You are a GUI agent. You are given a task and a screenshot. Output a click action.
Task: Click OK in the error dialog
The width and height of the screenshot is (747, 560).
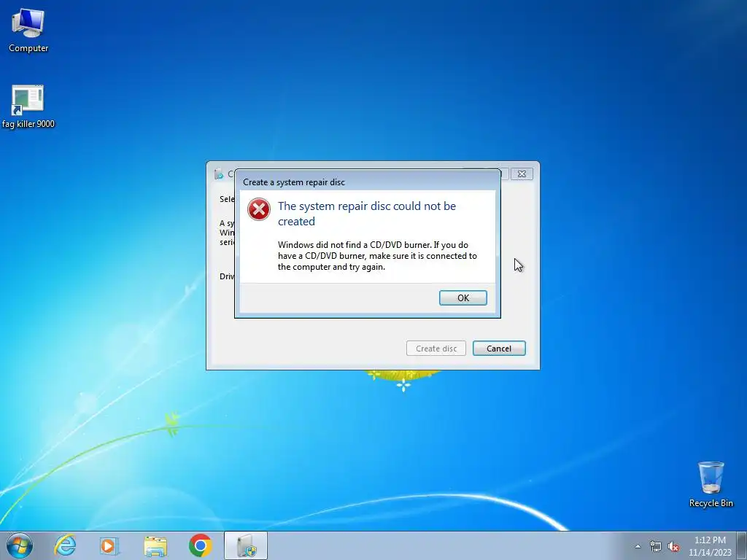point(462,297)
